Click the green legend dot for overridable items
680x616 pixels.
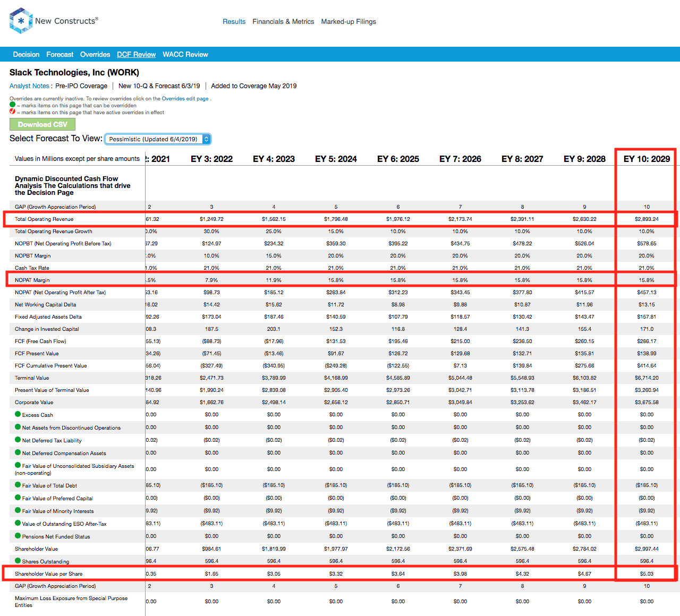pos(12,105)
